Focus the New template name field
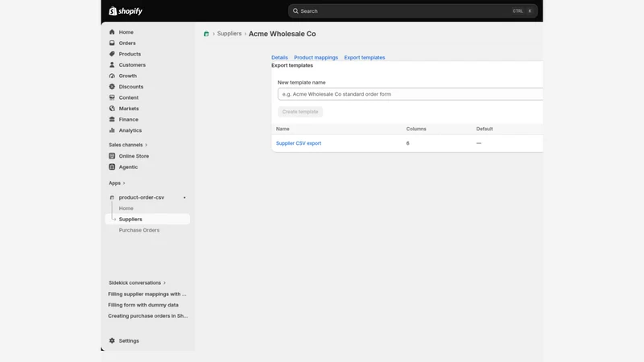Image resolution: width=644 pixels, height=362 pixels. (x=411, y=94)
